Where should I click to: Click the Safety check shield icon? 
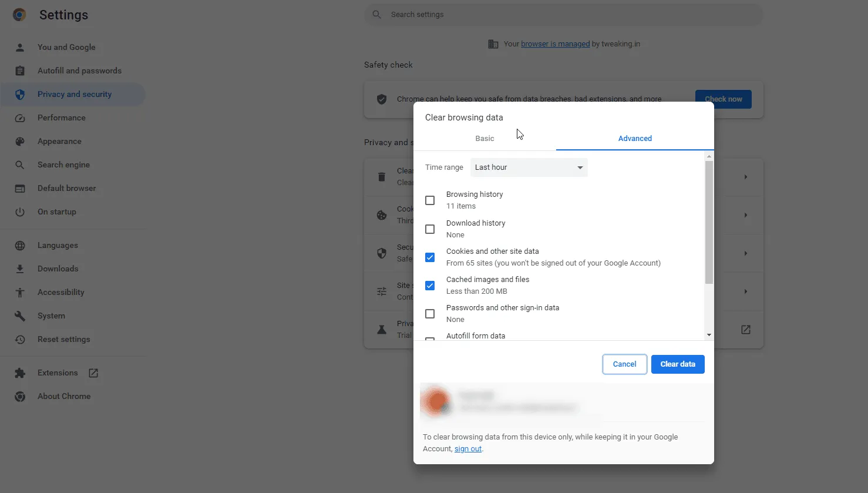click(382, 99)
